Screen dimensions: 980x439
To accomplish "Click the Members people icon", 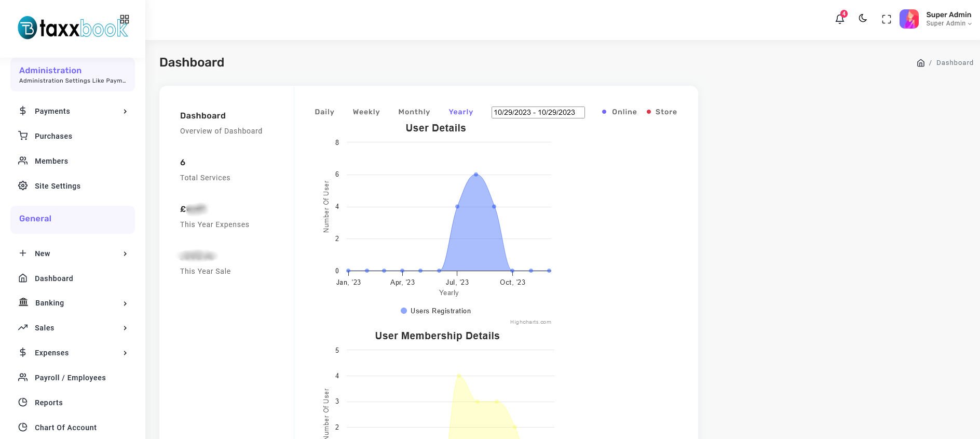I will tap(23, 161).
